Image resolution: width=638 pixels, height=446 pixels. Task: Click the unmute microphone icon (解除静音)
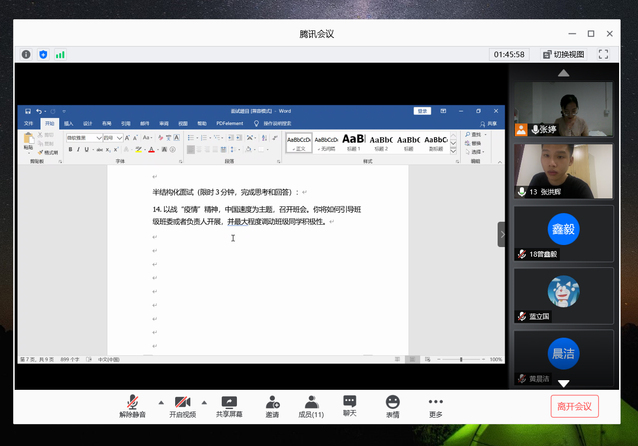[132, 402]
